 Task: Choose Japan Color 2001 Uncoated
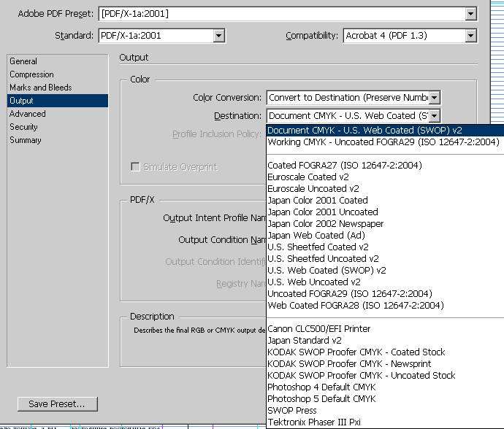(x=385, y=212)
